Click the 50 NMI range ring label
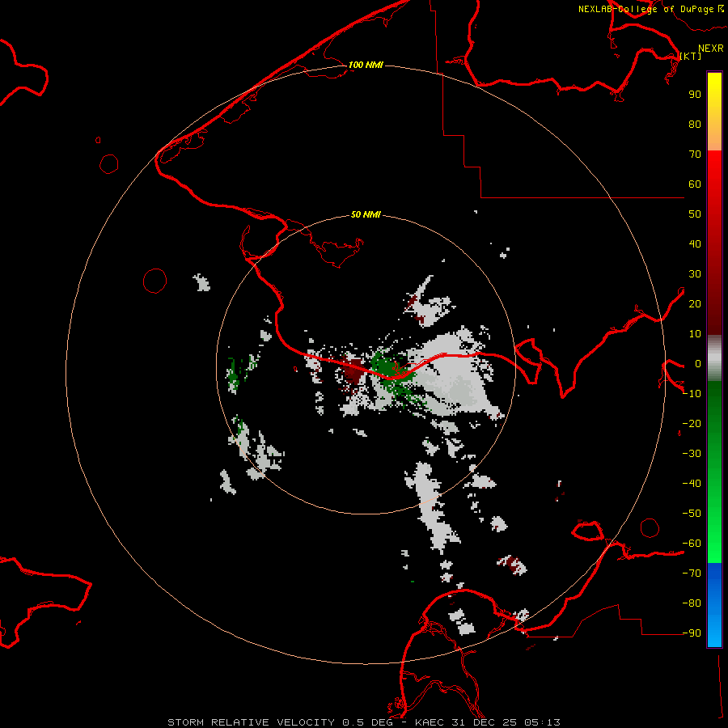 click(x=366, y=214)
